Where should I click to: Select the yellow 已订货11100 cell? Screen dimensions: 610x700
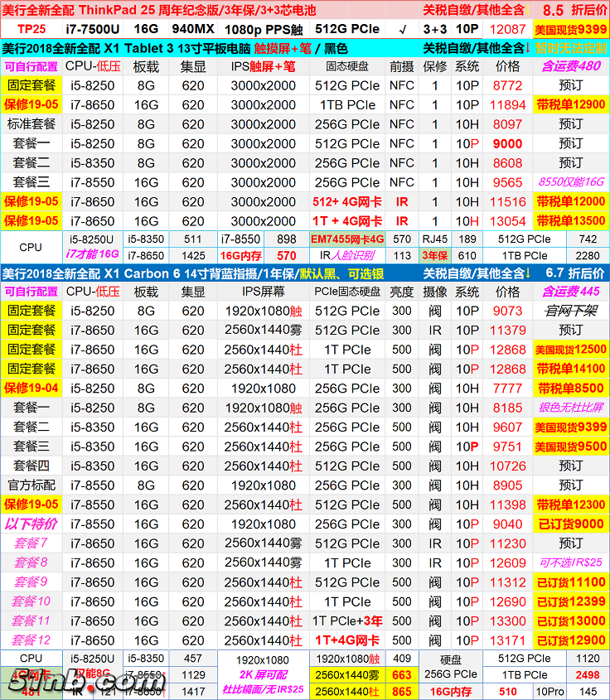pyautogui.click(x=571, y=582)
